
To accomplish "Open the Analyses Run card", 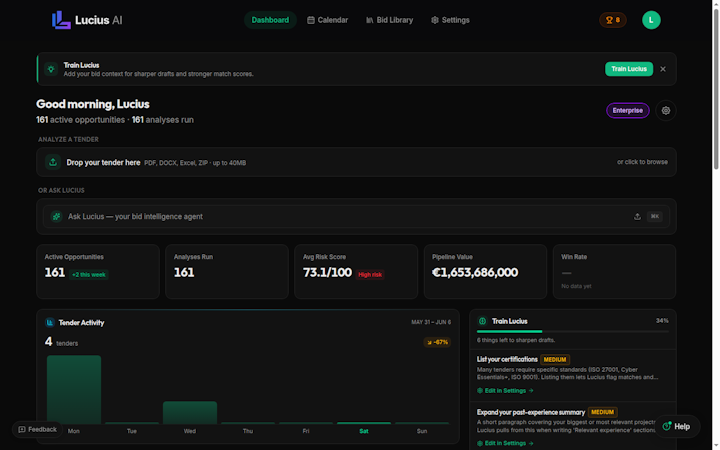I will click(227, 272).
